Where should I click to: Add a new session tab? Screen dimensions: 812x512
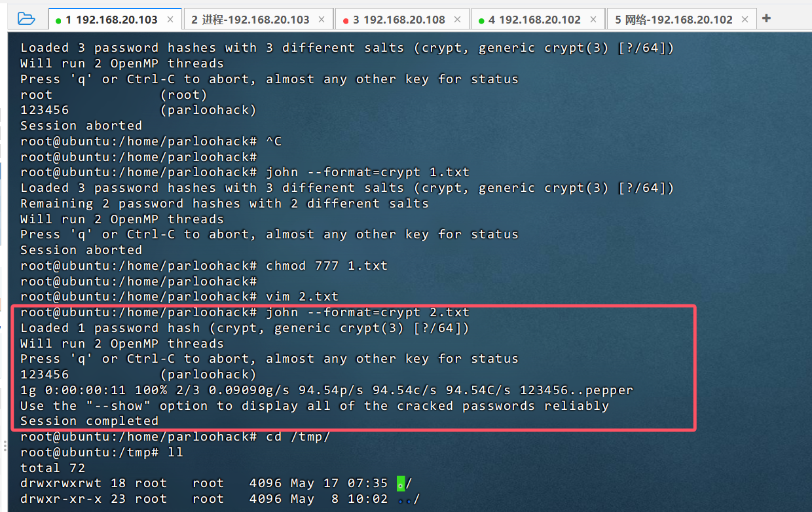coord(767,18)
